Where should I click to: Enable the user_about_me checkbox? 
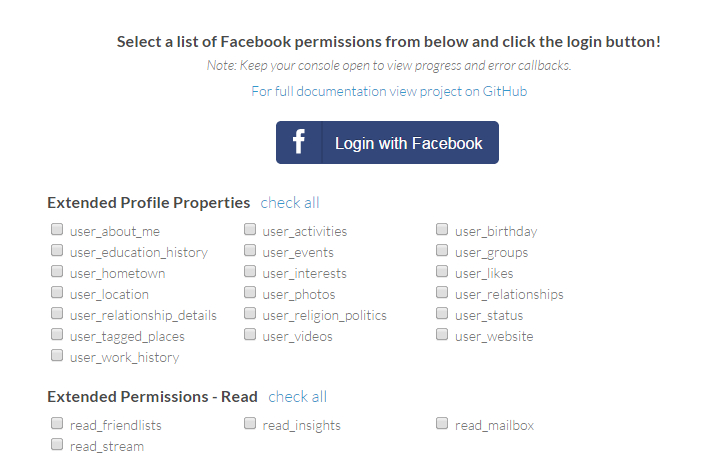57,230
